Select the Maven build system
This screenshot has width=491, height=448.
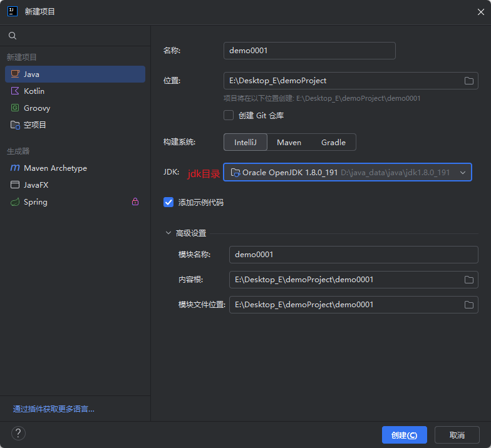point(289,143)
